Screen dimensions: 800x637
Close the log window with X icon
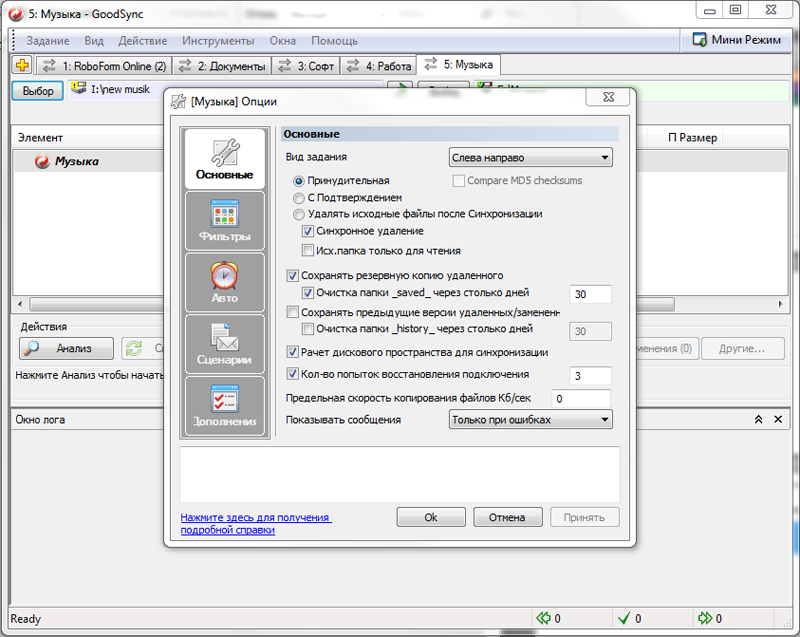pyautogui.click(x=778, y=419)
